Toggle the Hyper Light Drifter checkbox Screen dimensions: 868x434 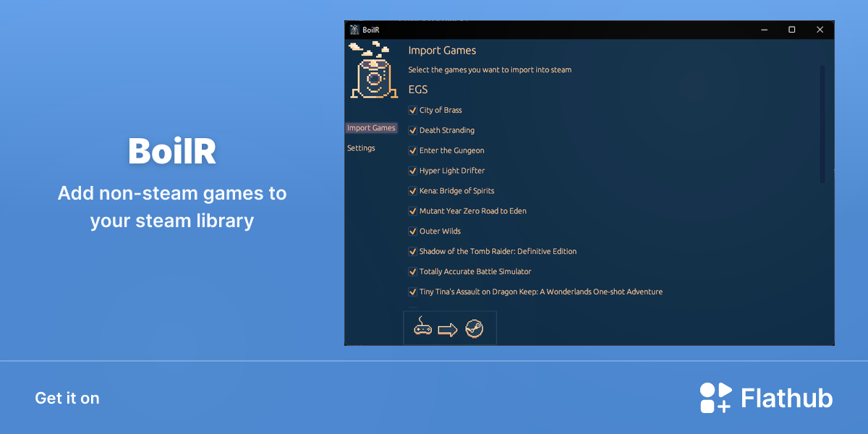click(x=413, y=171)
